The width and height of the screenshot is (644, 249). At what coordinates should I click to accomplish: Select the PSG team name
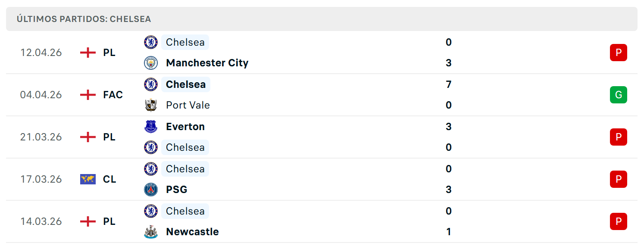coord(177,190)
